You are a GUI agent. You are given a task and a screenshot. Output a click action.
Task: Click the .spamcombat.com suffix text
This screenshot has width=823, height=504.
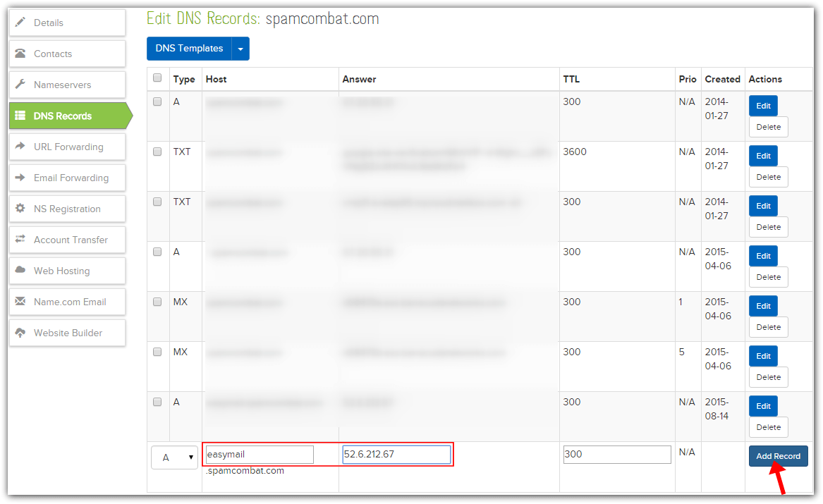(x=245, y=471)
